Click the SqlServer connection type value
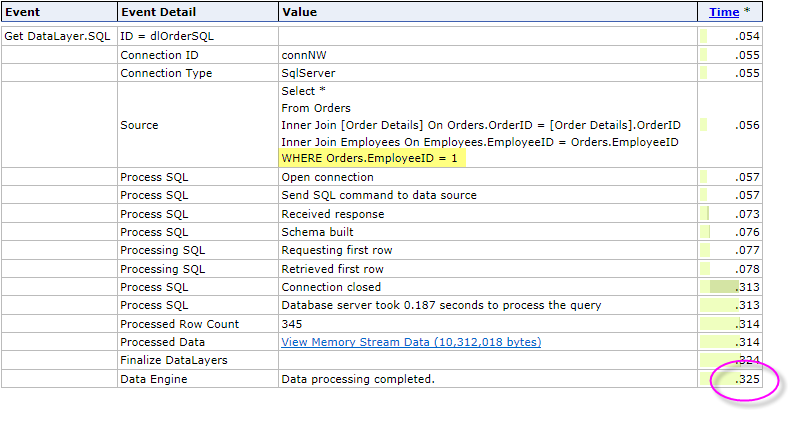Image resolution: width=790 pixels, height=433 pixels. coord(308,73)
